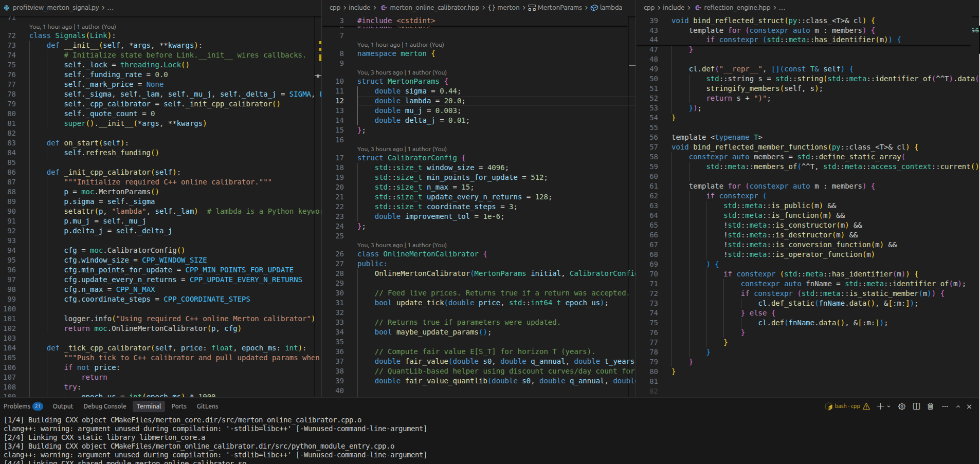Click the lambda field breadcrumb
Screen dimensions: 980x464
click(x=610, y=8)
